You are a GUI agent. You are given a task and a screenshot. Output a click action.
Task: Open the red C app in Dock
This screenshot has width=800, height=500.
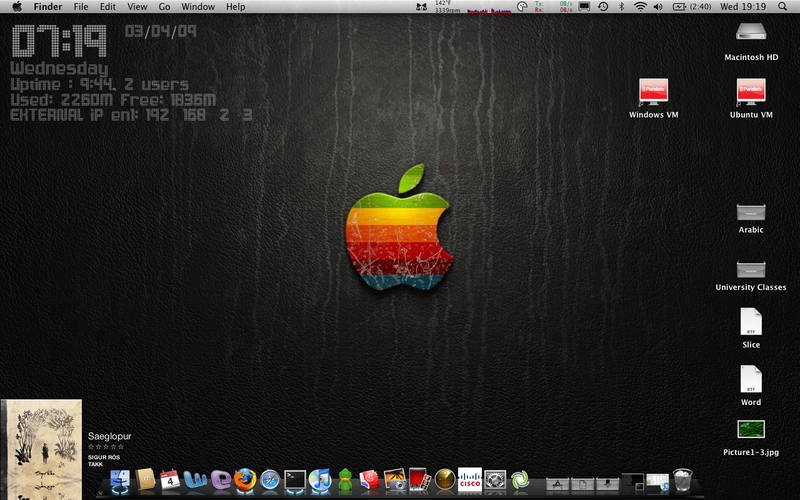[x=369, y=481]
